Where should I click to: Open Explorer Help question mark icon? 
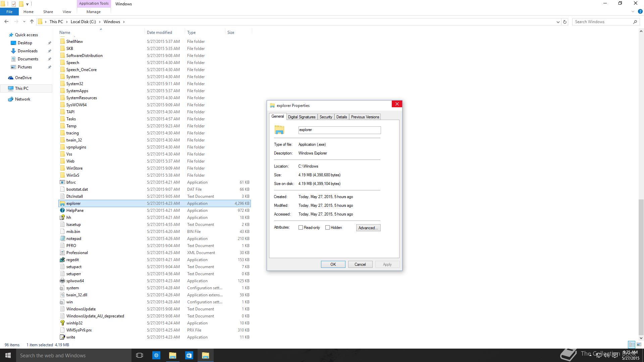pyautogui.click(x=640, y=11)
